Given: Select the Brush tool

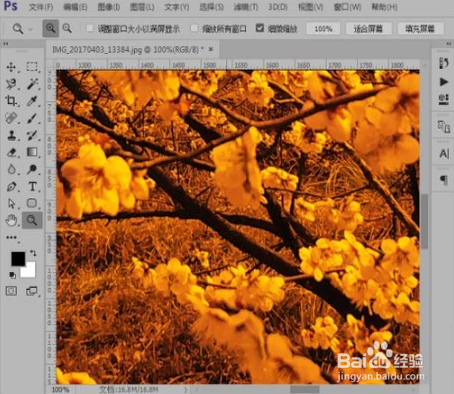Looking at the screenshot, I should tap(32, 118).
